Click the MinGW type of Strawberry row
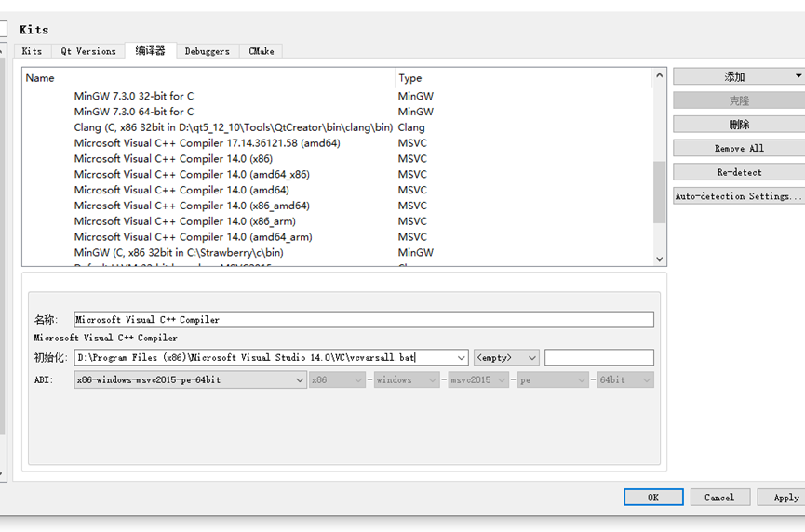Image resolution: width=805 pixels, height=532 pixels. [416, 252]
